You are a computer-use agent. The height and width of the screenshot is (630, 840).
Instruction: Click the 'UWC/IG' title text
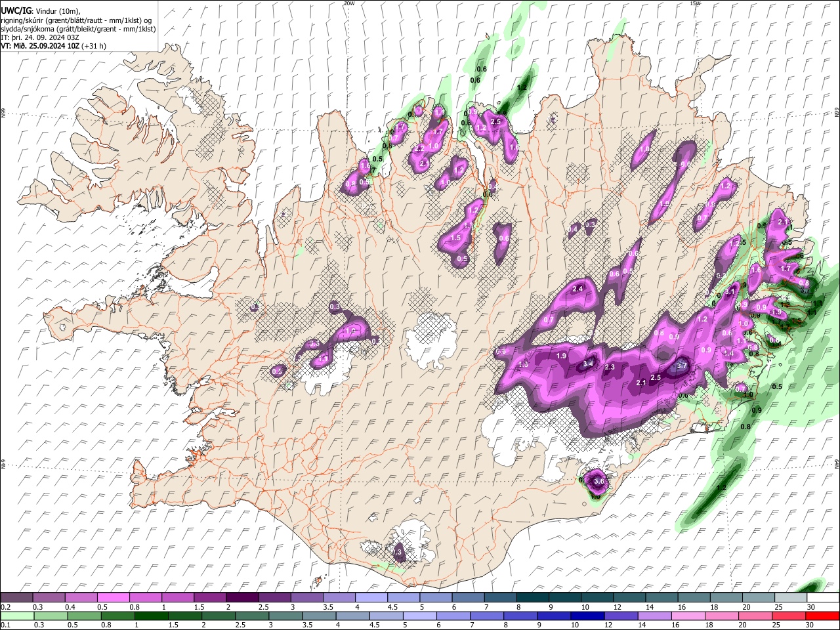click(16, 10)
